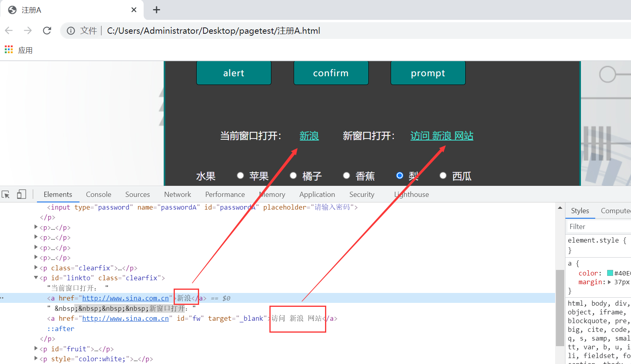Click the Elements panel scroll up arrow
Viewport: 631px width, 364px height.
pyautogui.click(x=560, y=208)
